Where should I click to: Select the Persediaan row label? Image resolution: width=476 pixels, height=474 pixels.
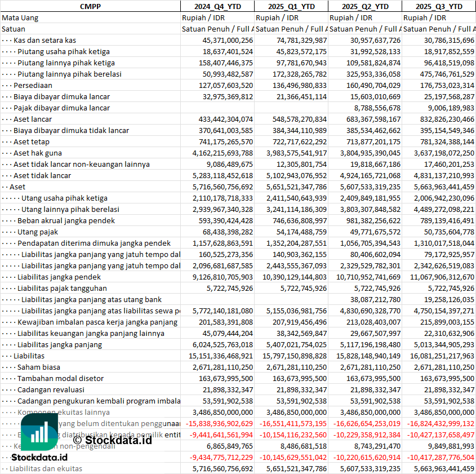point(33,85)
